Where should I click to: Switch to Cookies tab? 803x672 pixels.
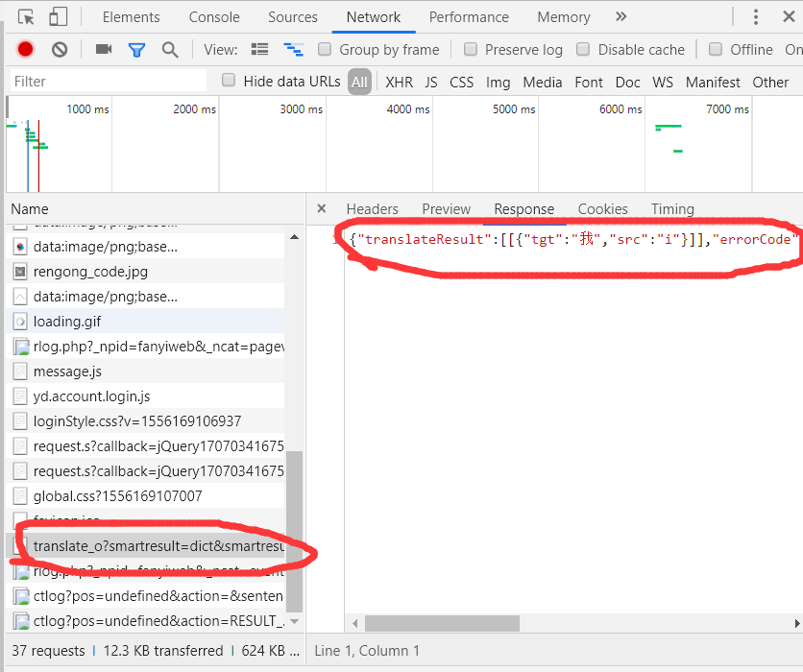pos(603,209)
